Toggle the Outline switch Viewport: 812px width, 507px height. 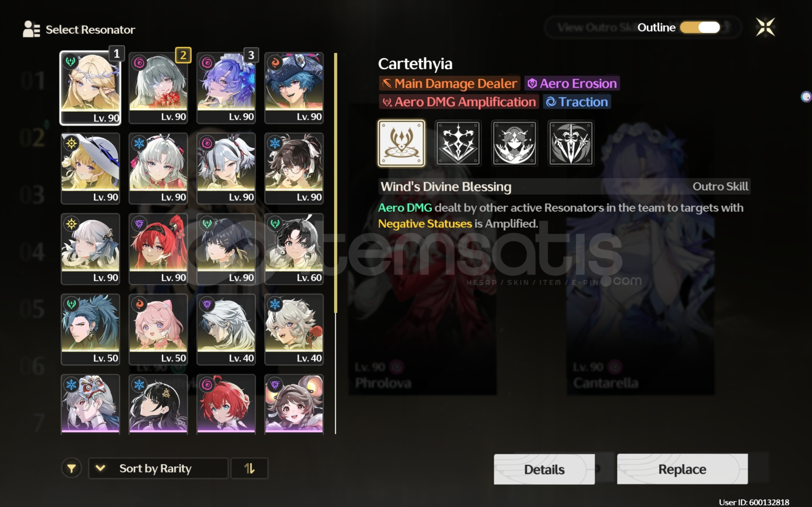point(700,27)
